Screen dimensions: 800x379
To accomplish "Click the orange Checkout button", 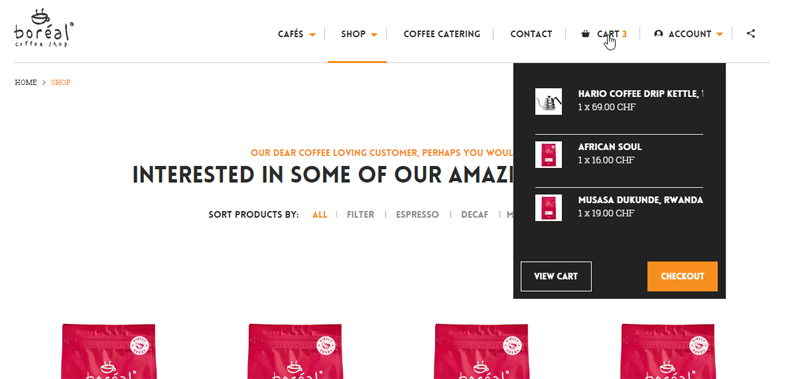I will point(682,276).
